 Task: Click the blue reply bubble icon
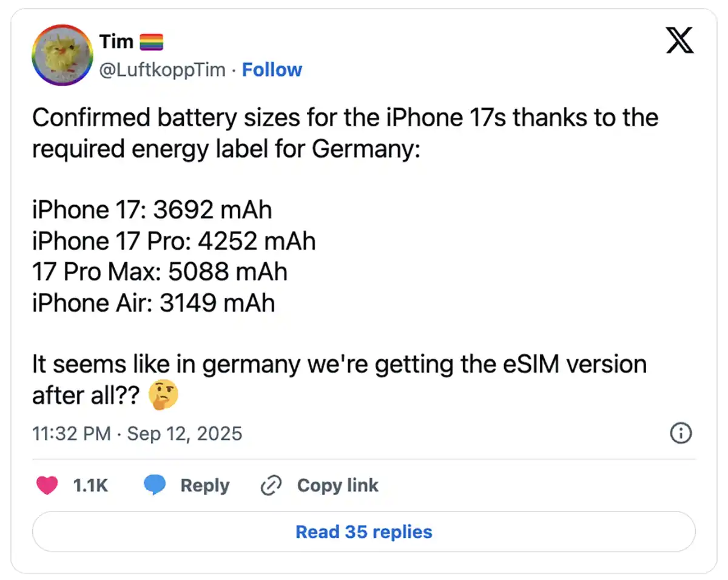(155, 485)
